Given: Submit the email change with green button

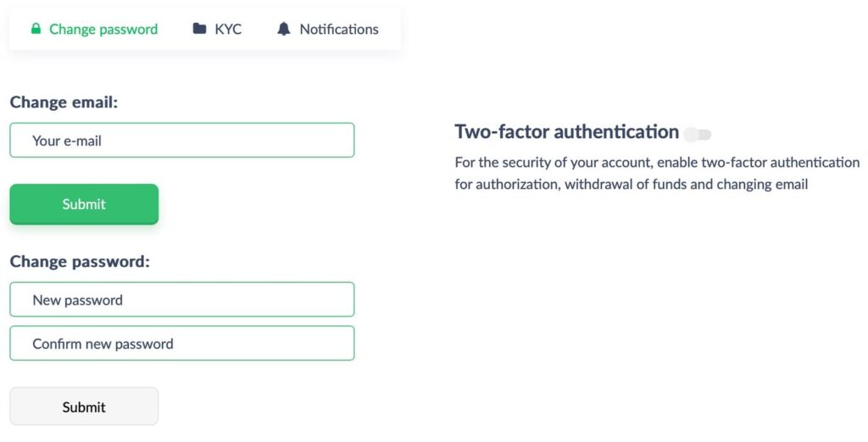Looking at the screenshot, I should pos(84,204).
